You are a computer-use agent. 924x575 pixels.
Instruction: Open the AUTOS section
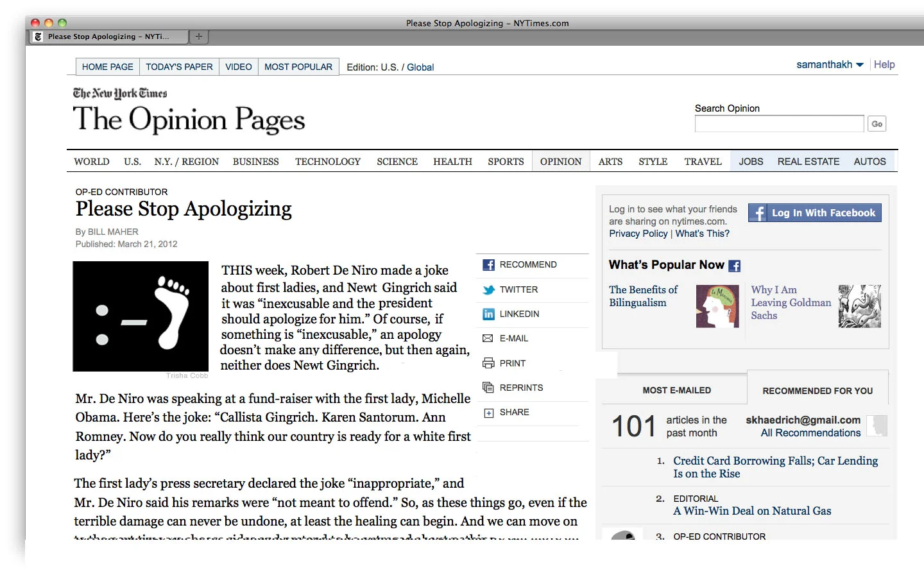(869, 162)
